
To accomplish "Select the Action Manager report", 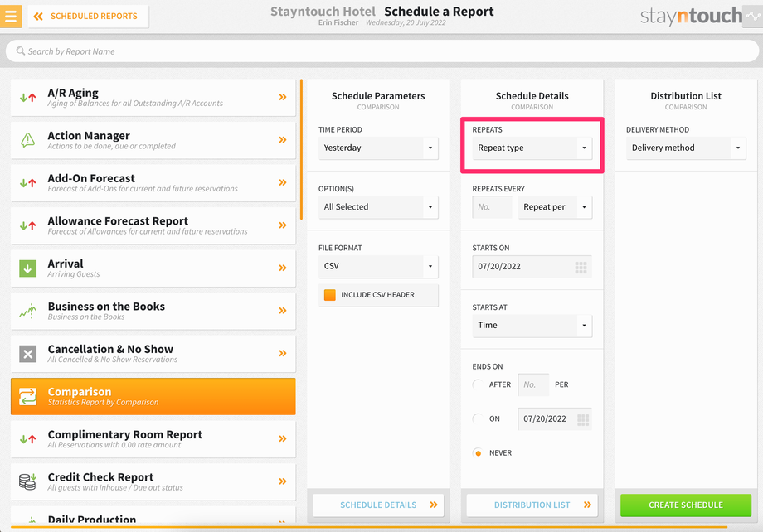I will (x=153, y=140).
